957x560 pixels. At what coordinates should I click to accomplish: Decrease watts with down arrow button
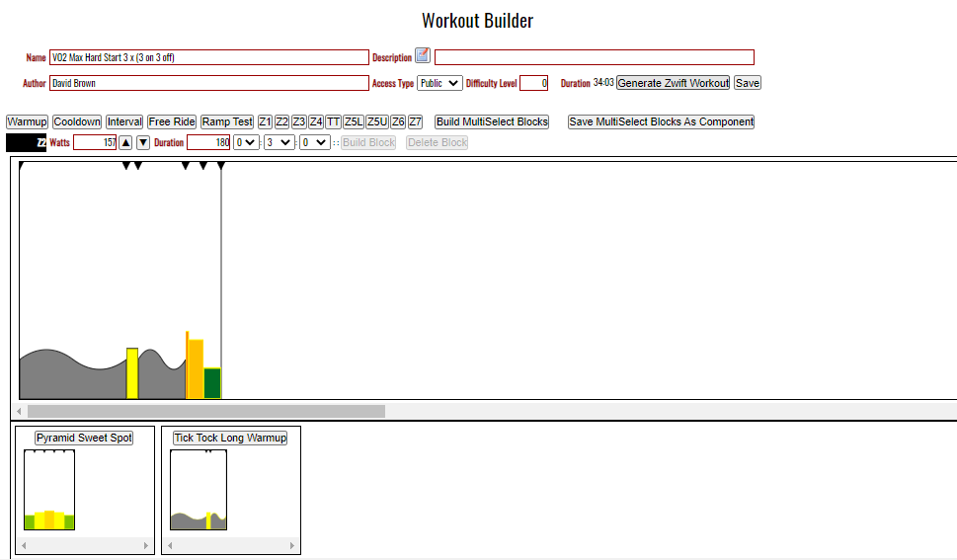click(x=143, y=142)
